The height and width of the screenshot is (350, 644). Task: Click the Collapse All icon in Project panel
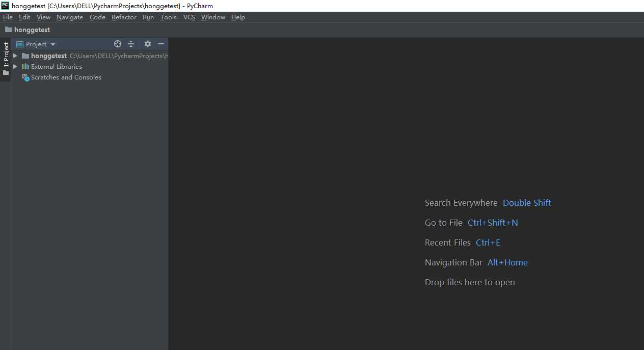tap(131, 44)
